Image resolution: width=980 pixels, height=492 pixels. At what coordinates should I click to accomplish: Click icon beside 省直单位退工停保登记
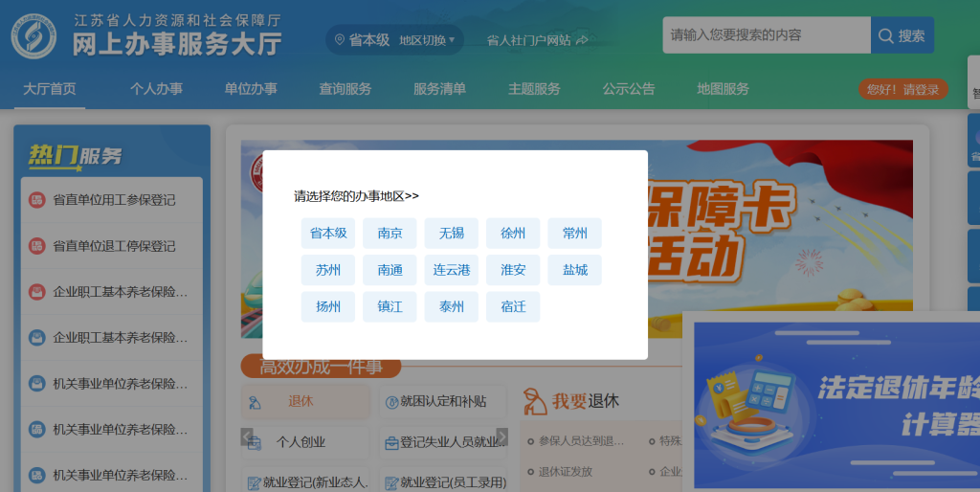pos(37,246)
